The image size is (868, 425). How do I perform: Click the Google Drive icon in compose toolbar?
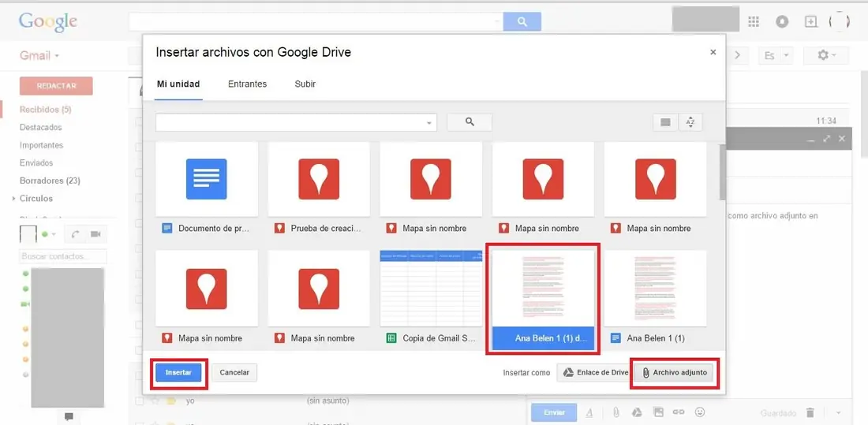pos(637,412)
